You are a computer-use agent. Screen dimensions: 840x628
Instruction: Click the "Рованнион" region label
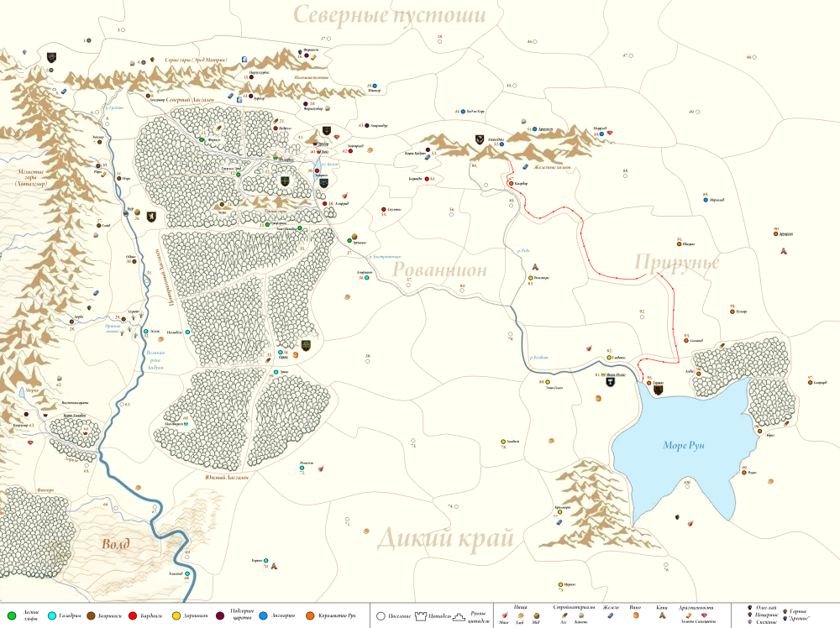[x=439, y=270]
